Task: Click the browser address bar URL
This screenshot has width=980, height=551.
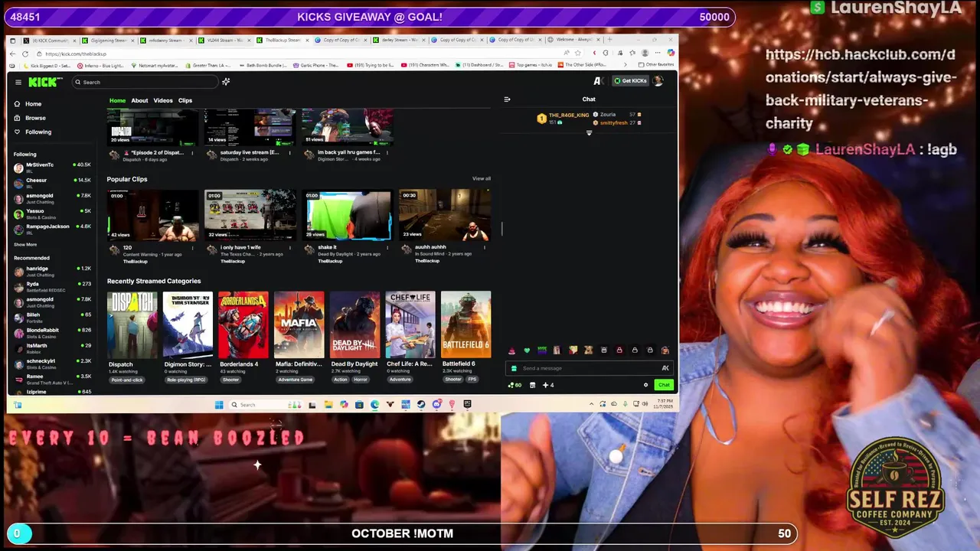Action: pos(76,54)
